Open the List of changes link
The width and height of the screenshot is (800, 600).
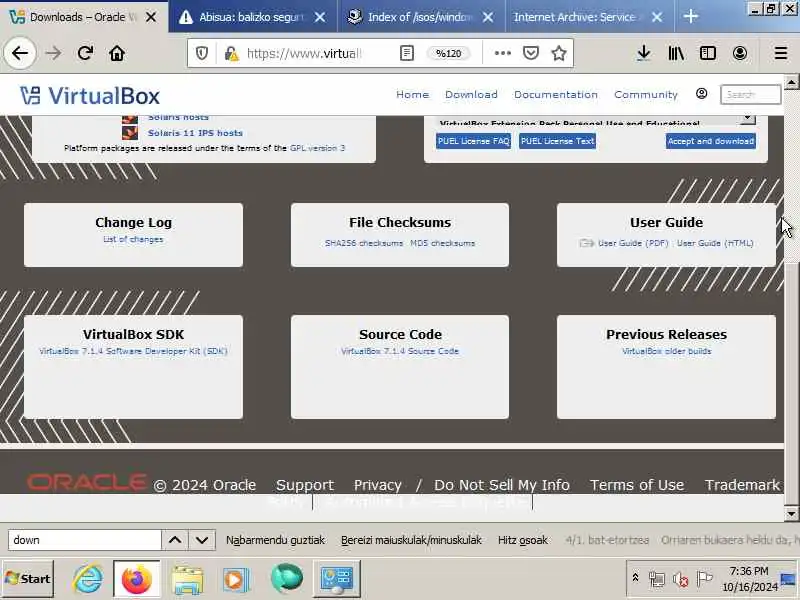point(133,239)
